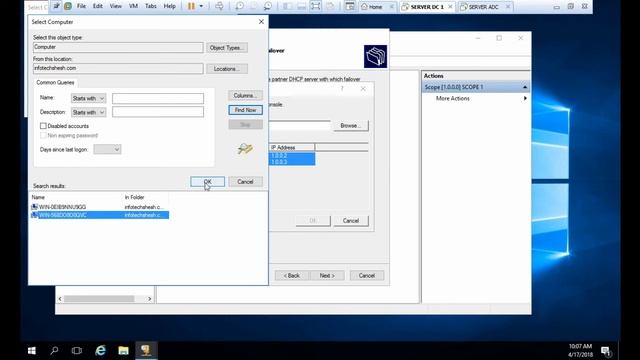Select IP address 1.0.0.3 in the list
The width and height of the screenshot is (640, 360).
point(292,162)
